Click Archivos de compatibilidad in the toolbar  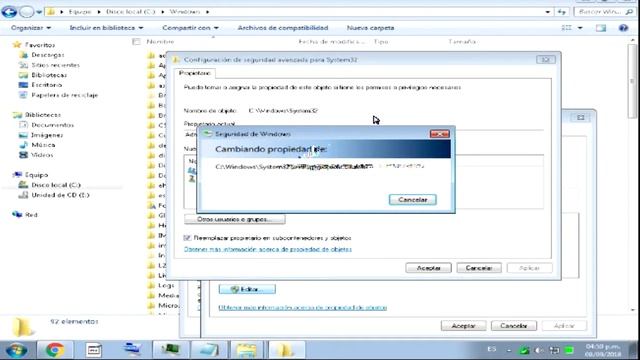pos(282,28)
